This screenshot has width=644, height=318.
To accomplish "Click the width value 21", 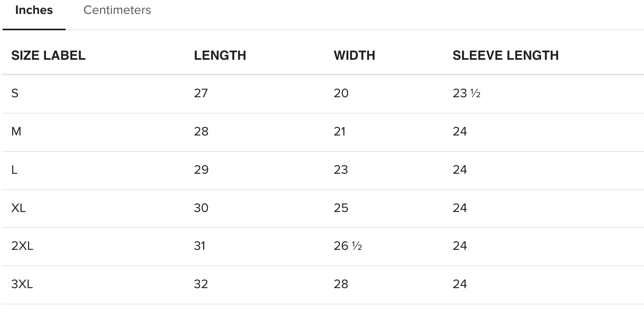I will 340,132.
